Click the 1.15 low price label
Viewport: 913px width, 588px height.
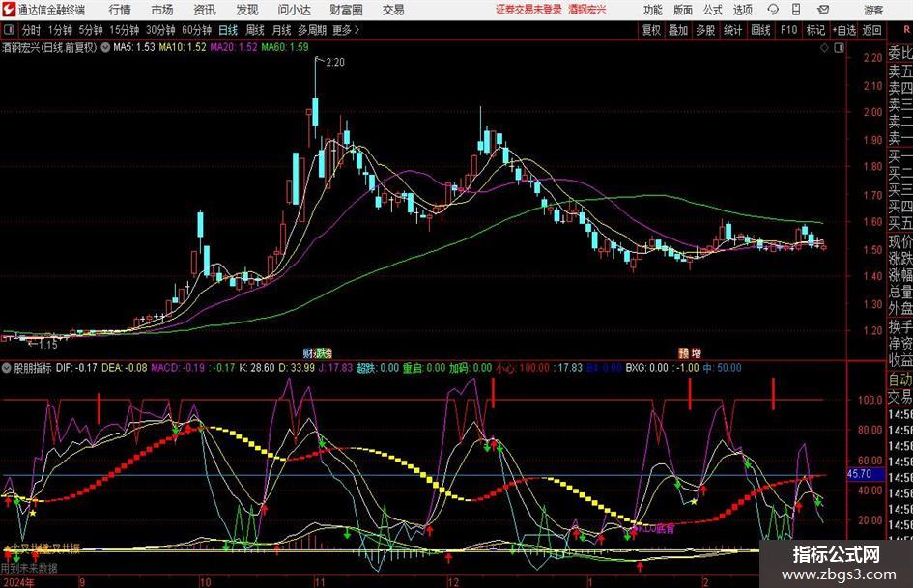pyautogui.click(x=48, y=344)
